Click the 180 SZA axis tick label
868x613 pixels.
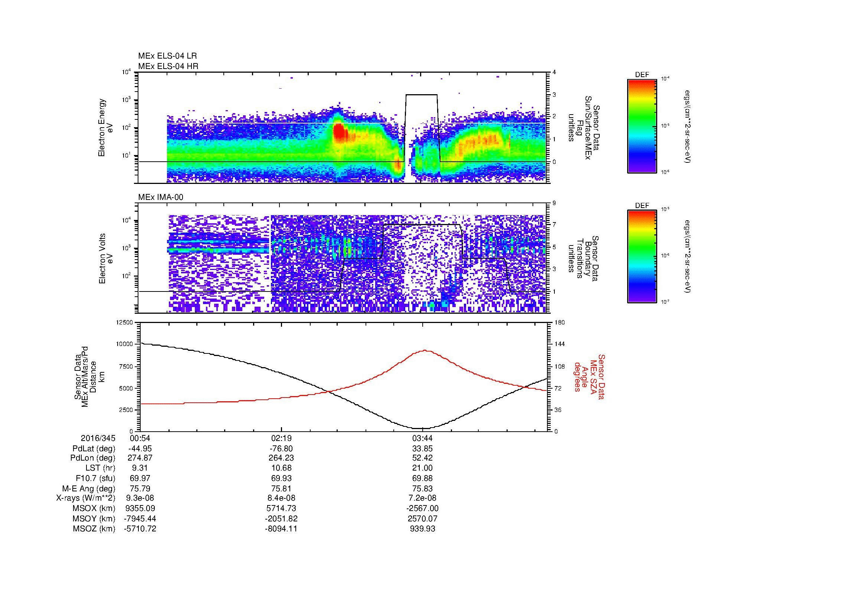pos(560,323)
